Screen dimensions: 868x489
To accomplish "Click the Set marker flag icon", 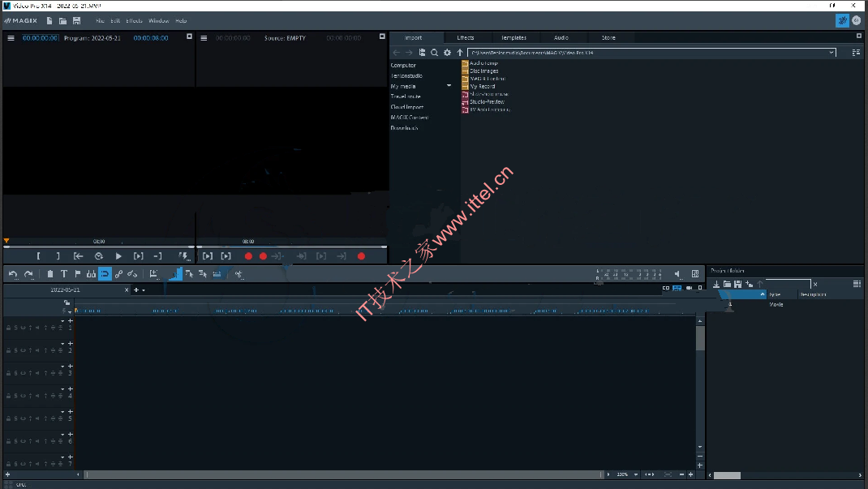I will pos(78,274).
